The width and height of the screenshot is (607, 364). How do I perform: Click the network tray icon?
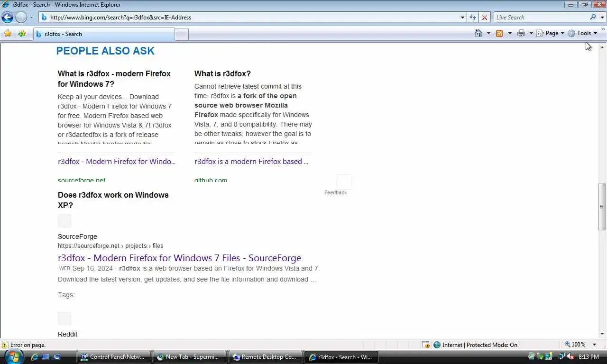coord(561,356)
